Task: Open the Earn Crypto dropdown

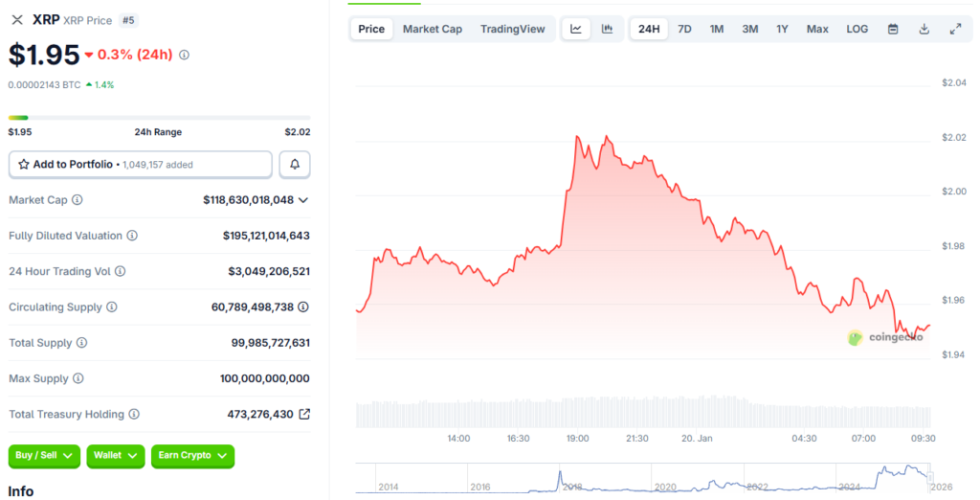Action: click(192, 456)
